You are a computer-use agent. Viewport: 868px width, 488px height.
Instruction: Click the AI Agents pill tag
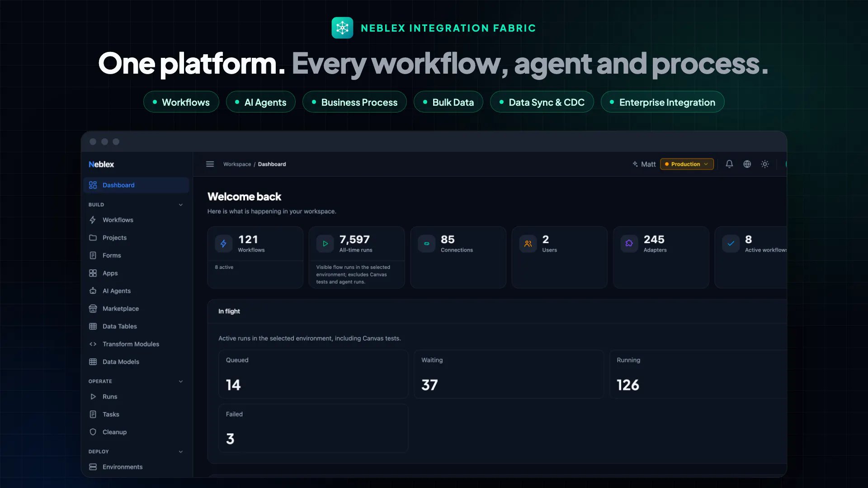[x=261, y=102]
